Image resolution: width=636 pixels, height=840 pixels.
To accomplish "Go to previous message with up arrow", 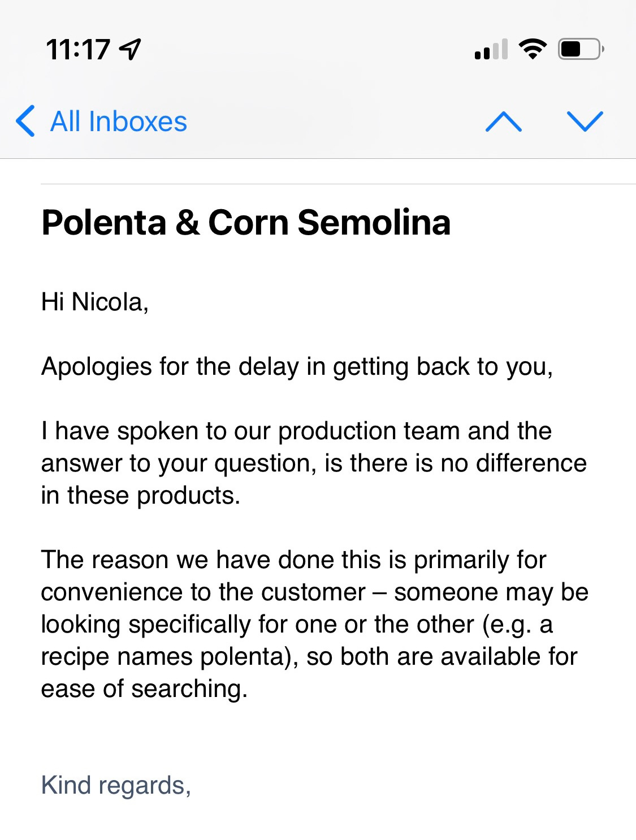I will tap(503, 122).
